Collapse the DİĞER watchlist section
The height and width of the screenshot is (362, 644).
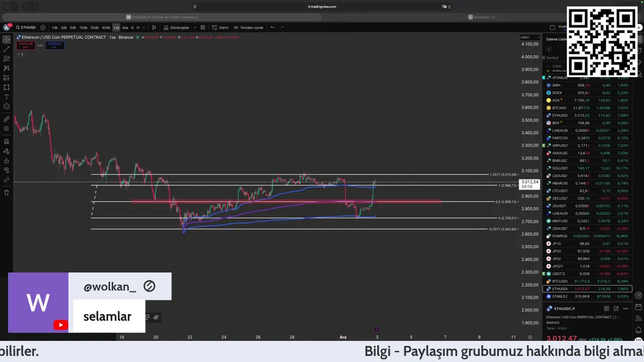pos(549,66)
